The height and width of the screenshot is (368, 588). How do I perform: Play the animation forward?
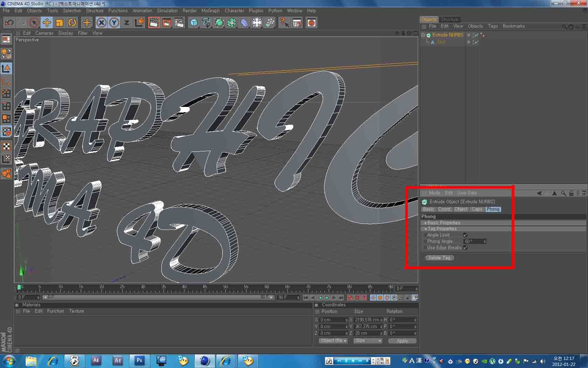(327, 298)
